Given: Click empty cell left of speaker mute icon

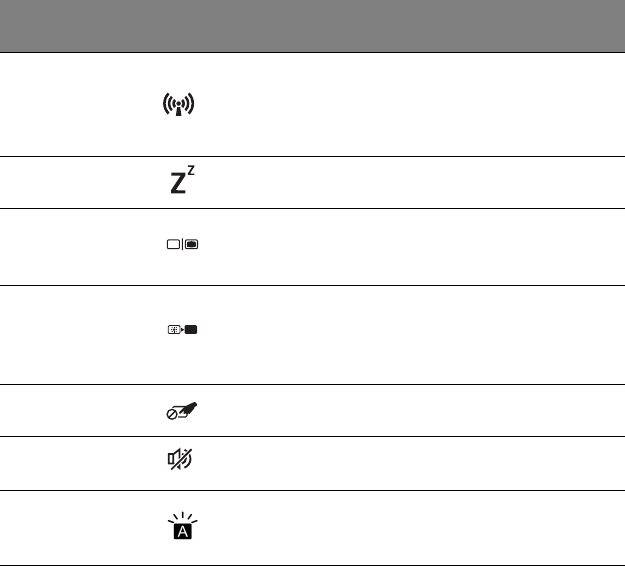Looking at the screenshot, I should pyautogui.click(x=65, y=463).
